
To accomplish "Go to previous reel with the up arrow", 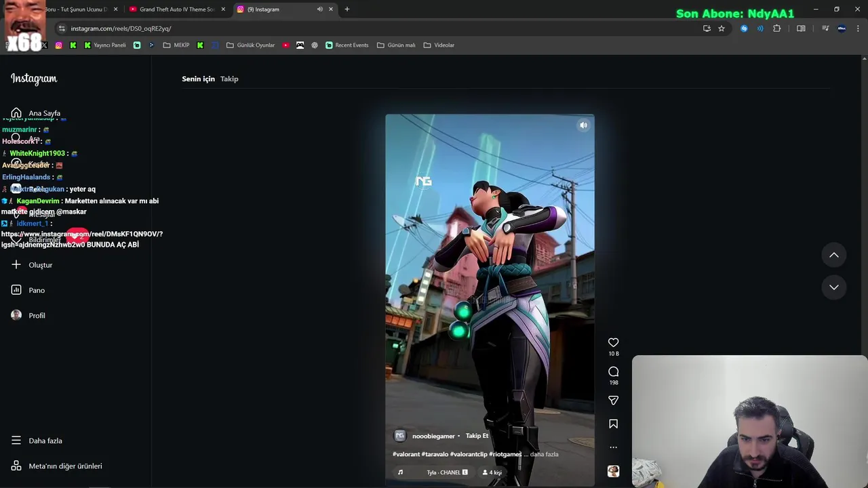I will [834, 255].
